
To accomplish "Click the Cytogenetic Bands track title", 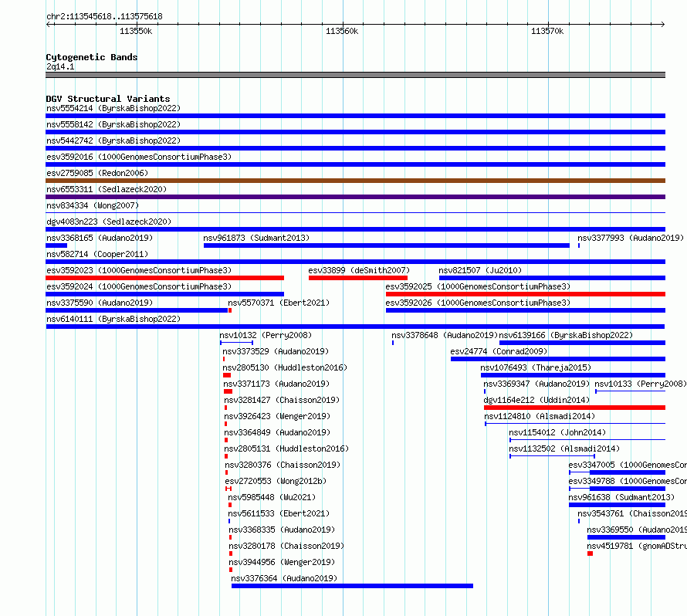I will pos(92,57).
